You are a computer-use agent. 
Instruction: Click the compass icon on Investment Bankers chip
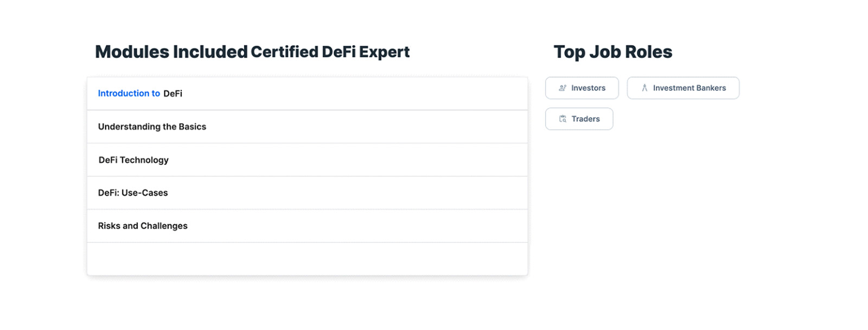[x=644, y=88]
